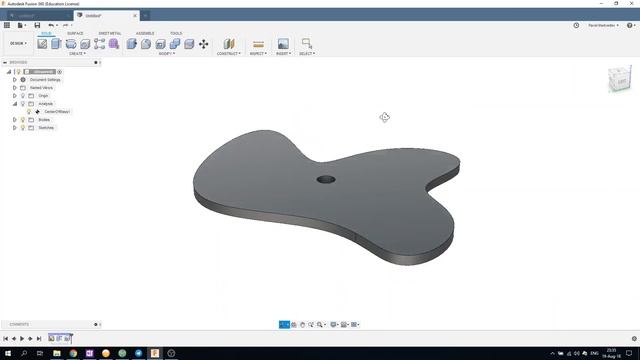This screenshot has width=640, height=360.
Task: Expand the Origin folder
Action: coord(15,96)
